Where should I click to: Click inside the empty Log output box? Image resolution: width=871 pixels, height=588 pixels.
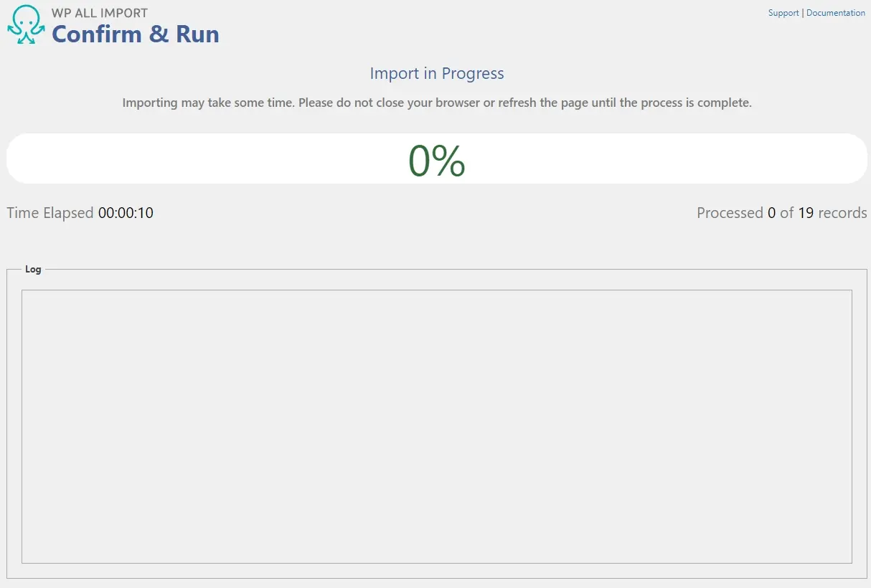(x=436, y=427)
